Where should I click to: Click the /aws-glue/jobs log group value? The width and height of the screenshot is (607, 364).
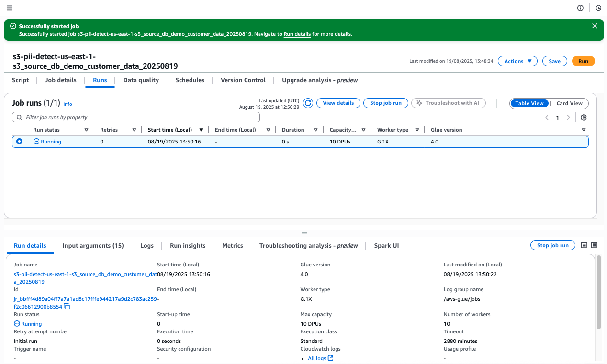462,299
